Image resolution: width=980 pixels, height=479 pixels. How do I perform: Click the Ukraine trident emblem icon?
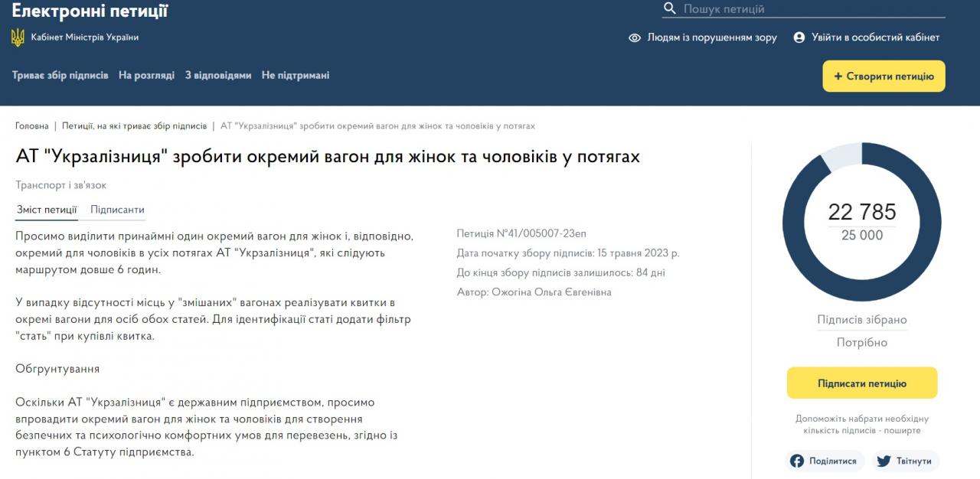click(18, 37)
